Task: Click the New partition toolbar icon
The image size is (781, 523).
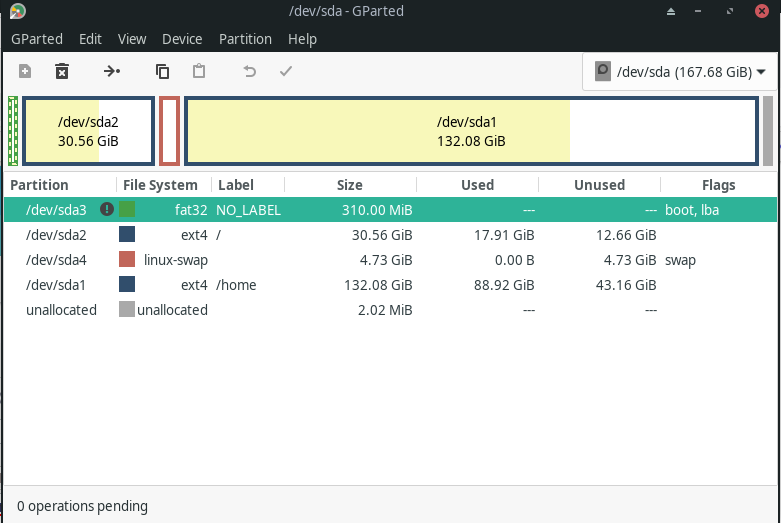Action: click(x=25, y=71)
